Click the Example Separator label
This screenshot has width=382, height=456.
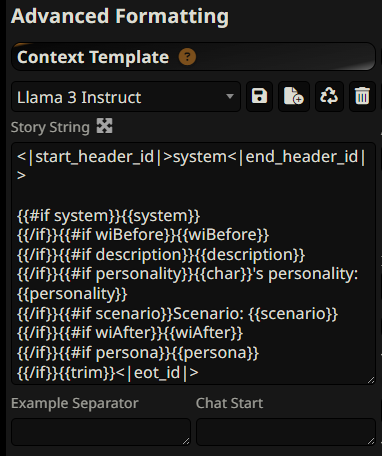(x=75, y=403)
